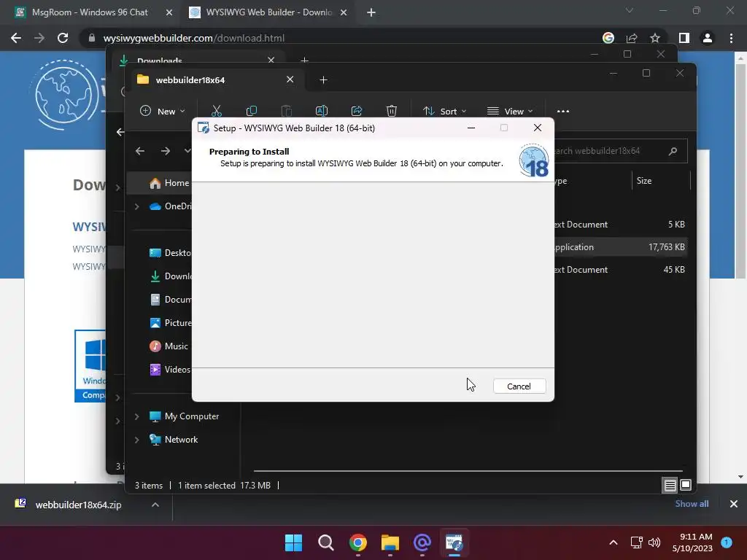
Task: Go back in File Explorer navigation
Action: point(139,151)
